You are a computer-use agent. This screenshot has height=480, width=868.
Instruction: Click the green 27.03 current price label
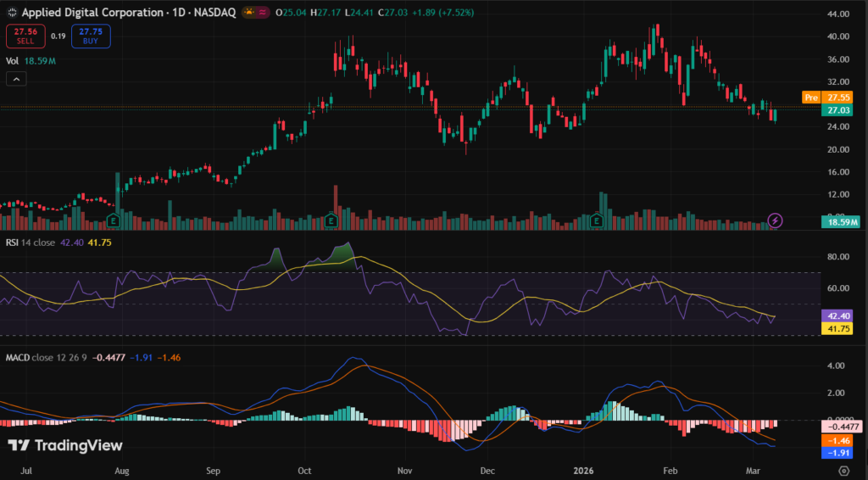pyautogui.click(x=838, y=110)
